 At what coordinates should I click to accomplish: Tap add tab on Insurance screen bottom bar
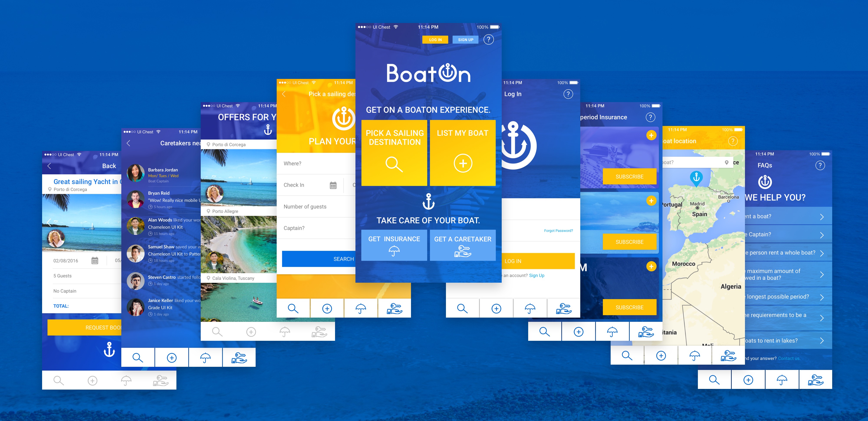(x=579, y=332)
